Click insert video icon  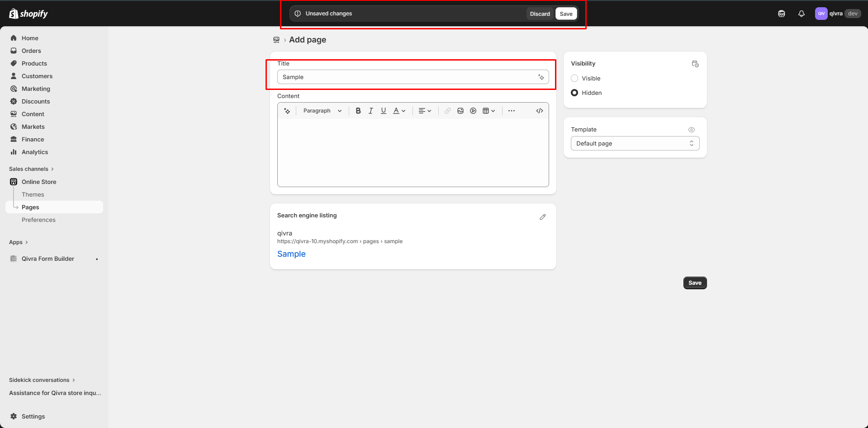(x=473, y=111)
